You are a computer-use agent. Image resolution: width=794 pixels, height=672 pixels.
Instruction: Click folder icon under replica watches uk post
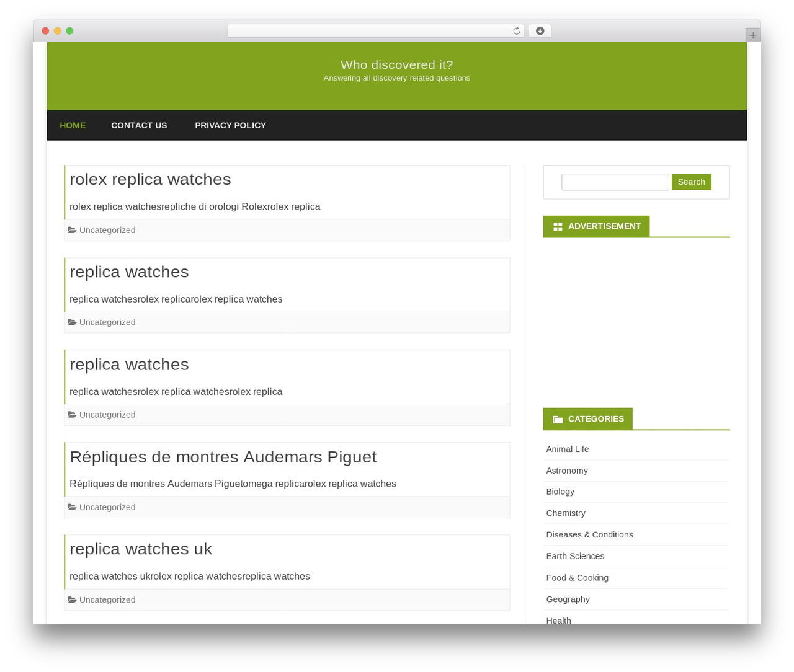72,599
